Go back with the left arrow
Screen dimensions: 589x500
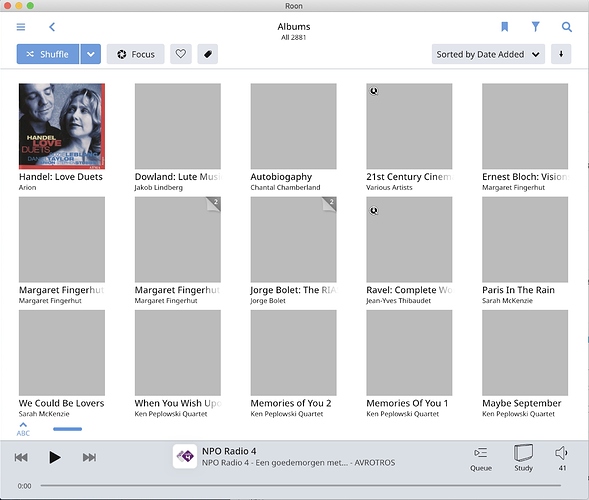[x=52, y=27]
